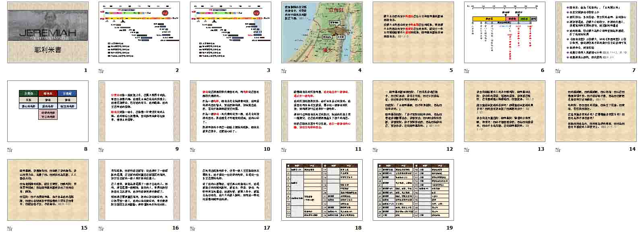This screenshot has height=236, width=644.
Task: Select slide 6 with the colored bar chart
Action: click(x=504, y=33)
